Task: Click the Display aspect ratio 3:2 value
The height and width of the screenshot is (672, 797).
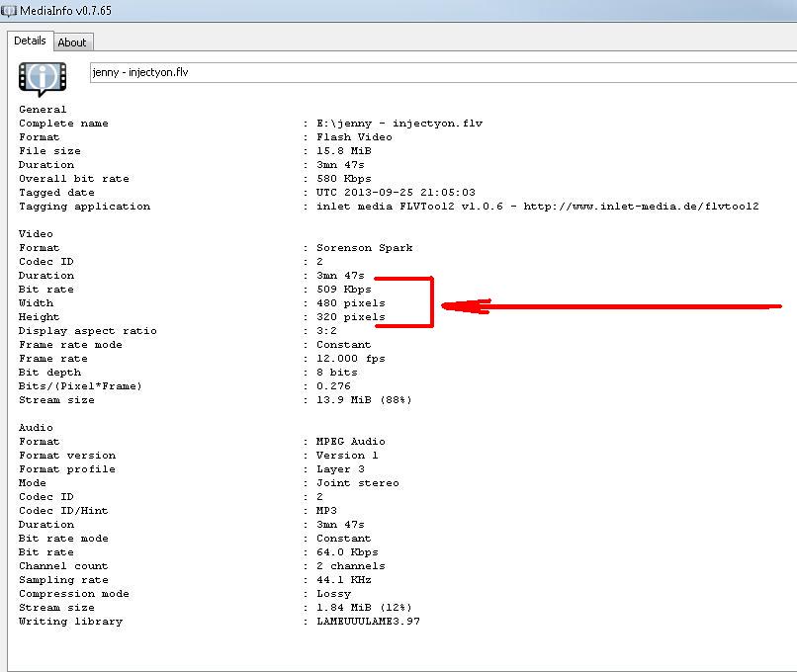Action: [326, 331]
